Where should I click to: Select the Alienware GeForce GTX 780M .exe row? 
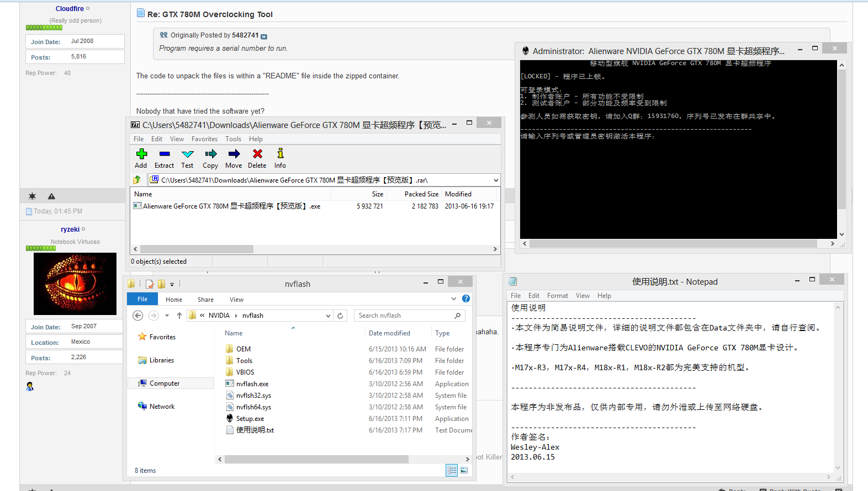point(315,206)
